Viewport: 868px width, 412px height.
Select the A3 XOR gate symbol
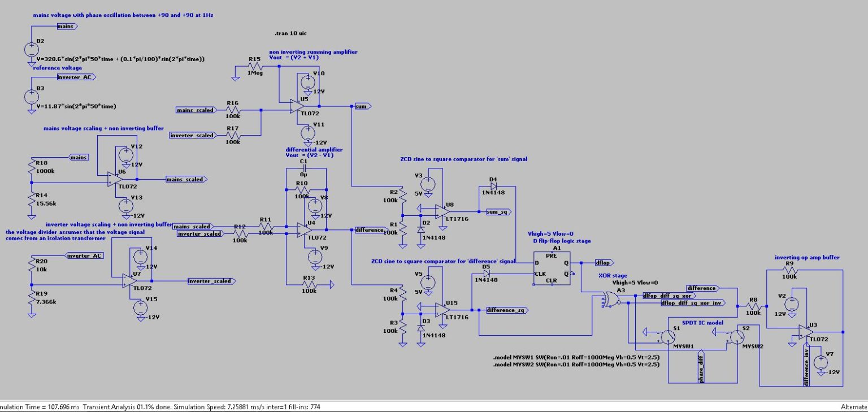tap(612, 300)
